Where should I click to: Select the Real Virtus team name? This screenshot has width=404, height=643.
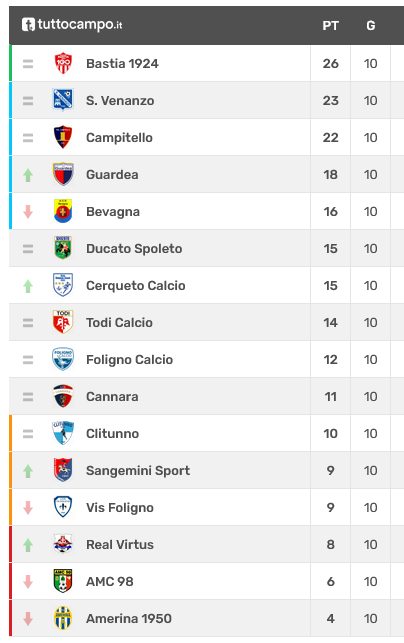[120, 545]
